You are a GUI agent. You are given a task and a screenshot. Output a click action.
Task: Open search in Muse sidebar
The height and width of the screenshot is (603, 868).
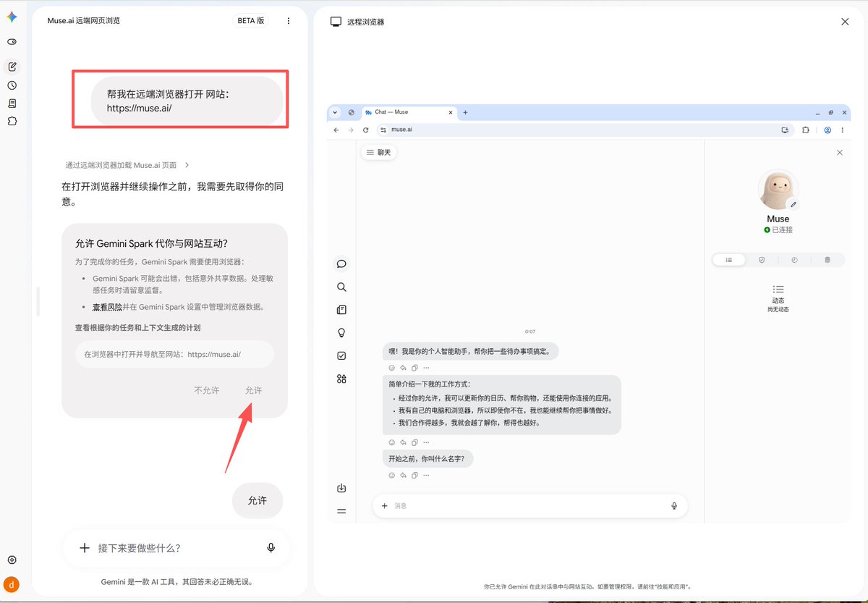pos(341,287)
